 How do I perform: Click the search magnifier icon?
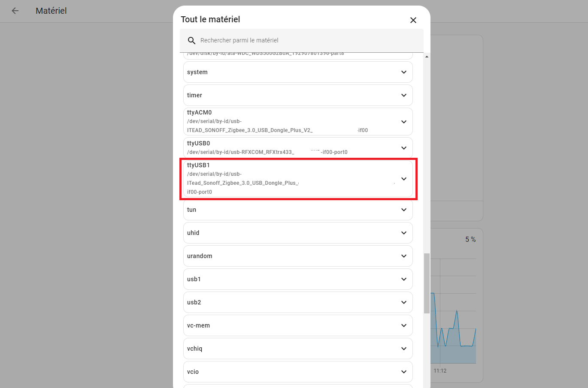[192, 40]
